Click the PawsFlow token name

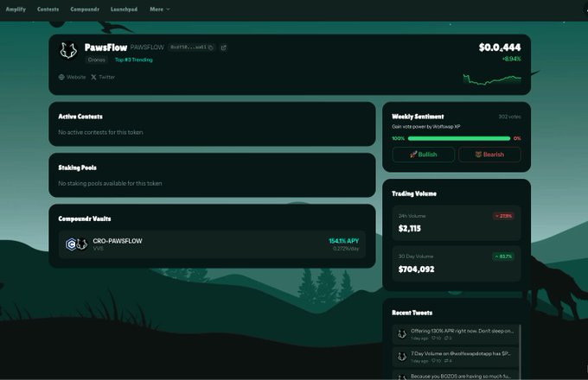click(105, 47)
